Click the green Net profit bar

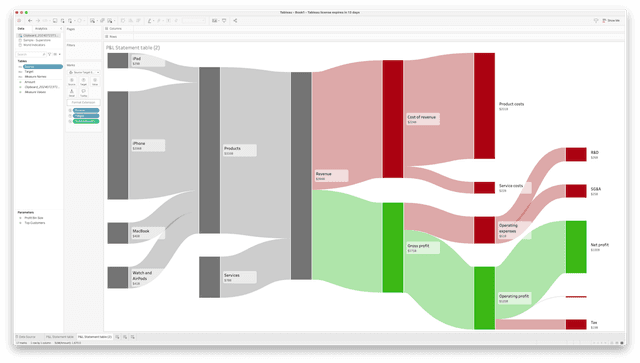click(576, 247)
